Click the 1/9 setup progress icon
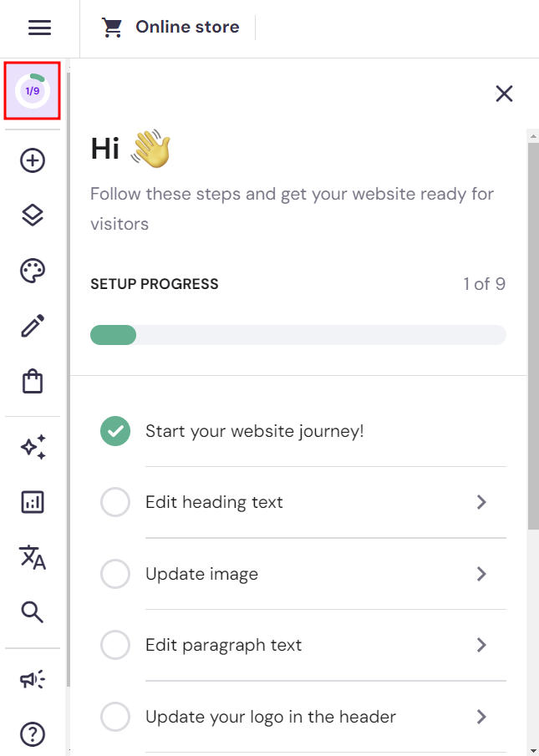539x756 pixels. point(33,90)
